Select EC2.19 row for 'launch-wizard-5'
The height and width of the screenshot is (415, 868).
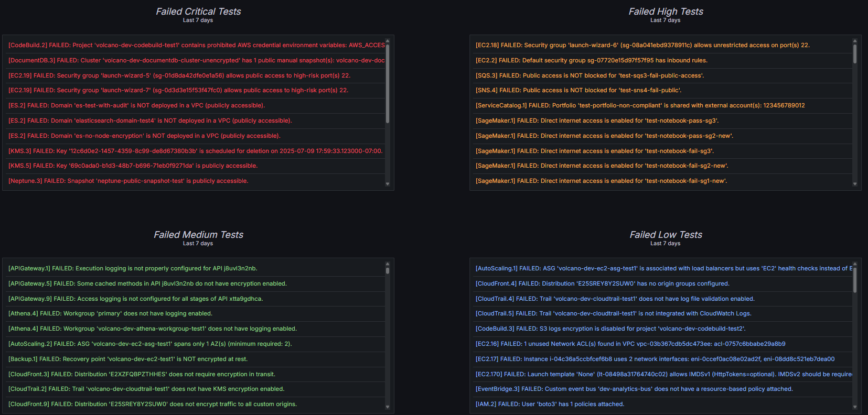tap(194, 75)
